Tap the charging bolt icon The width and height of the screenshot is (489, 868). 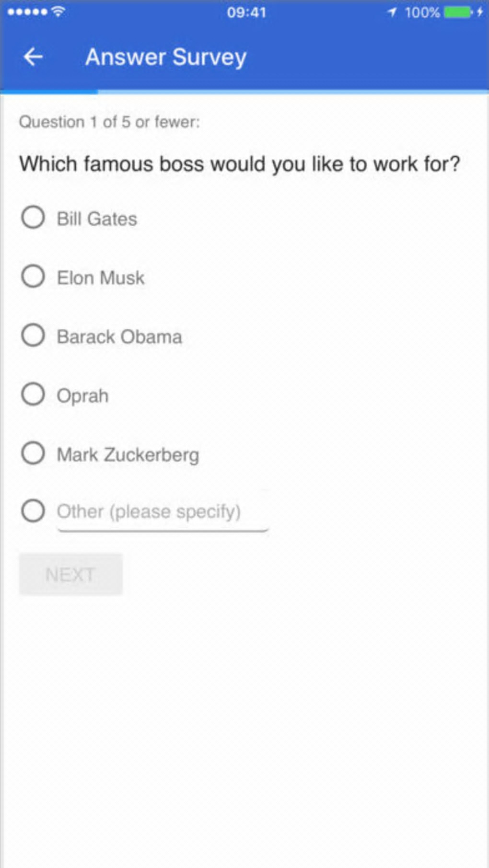479,12
